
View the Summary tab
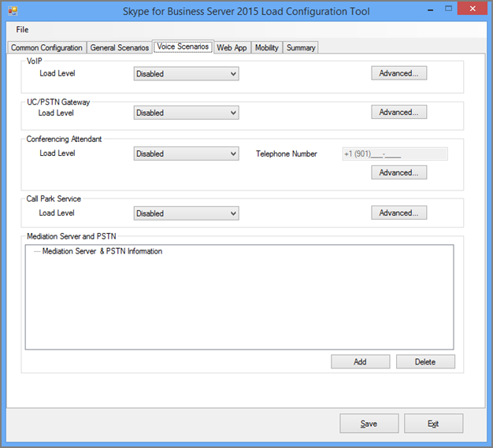[301, 47]
